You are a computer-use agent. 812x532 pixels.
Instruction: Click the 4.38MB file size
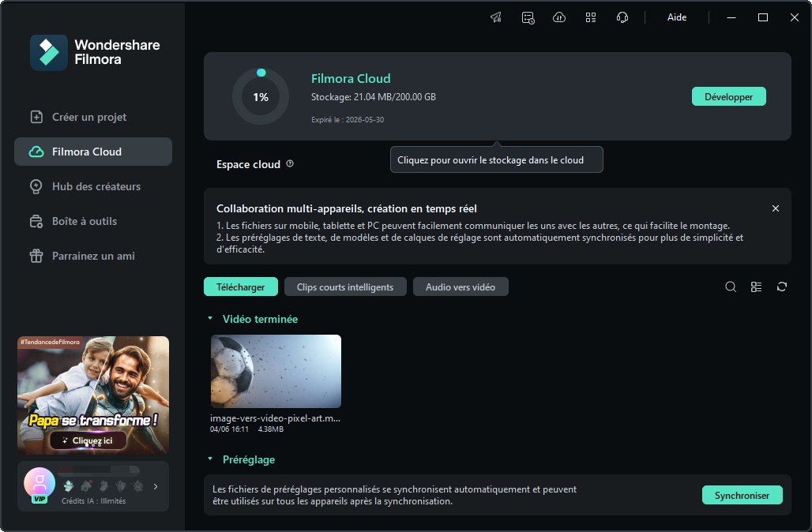point(271,429)
